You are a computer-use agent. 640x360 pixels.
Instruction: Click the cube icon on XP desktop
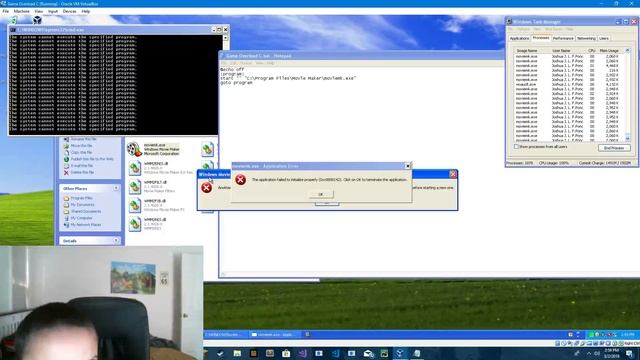[x=37, y=20]
